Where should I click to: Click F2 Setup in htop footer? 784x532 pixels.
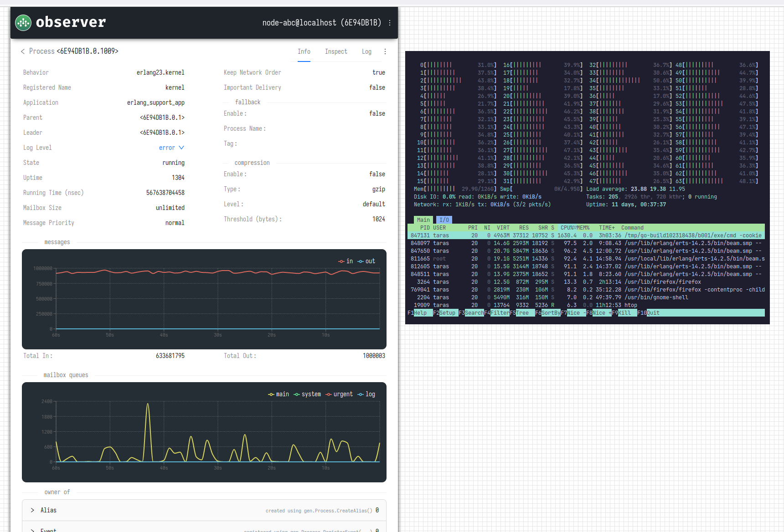click(446, 313)
